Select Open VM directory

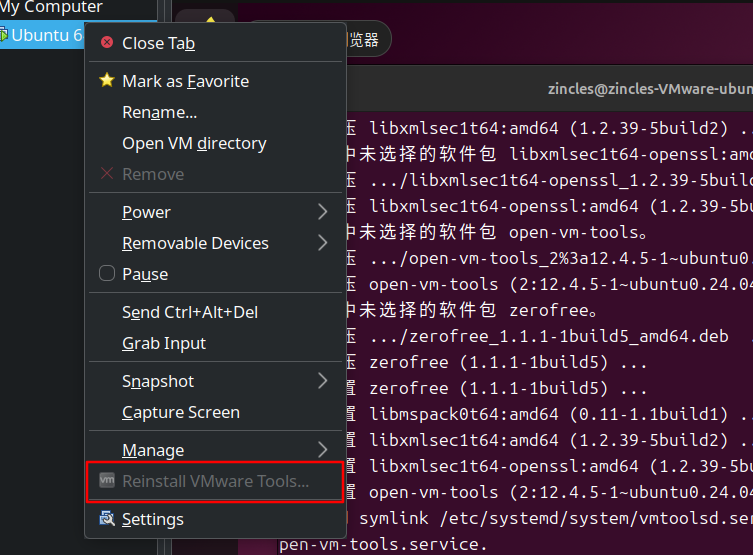(x=215, y=143)
